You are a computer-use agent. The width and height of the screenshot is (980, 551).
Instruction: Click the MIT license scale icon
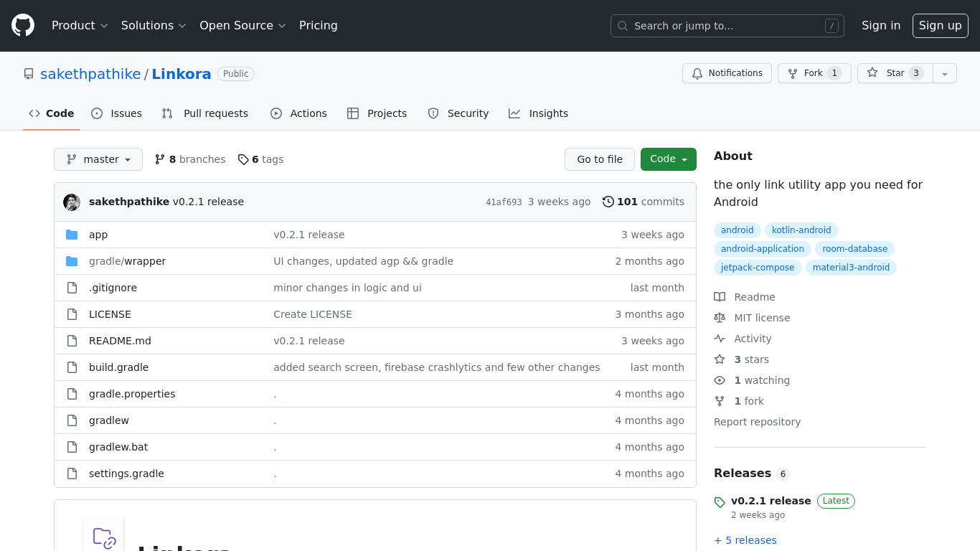(720, 318)
